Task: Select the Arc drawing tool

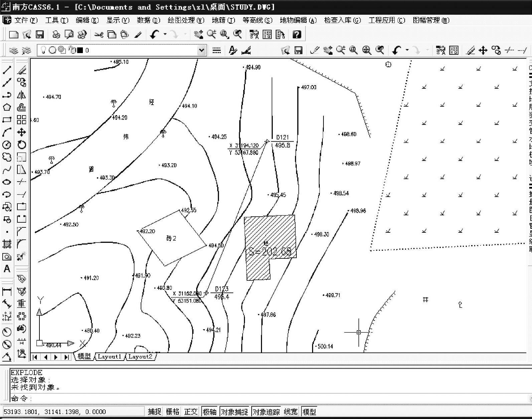Action: coord(7,132)
